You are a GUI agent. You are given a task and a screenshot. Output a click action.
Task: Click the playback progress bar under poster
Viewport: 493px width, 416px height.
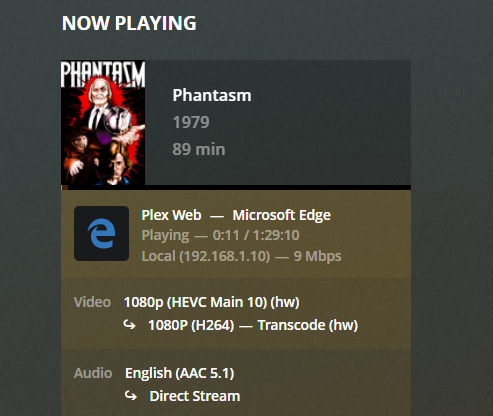[236, 188]
